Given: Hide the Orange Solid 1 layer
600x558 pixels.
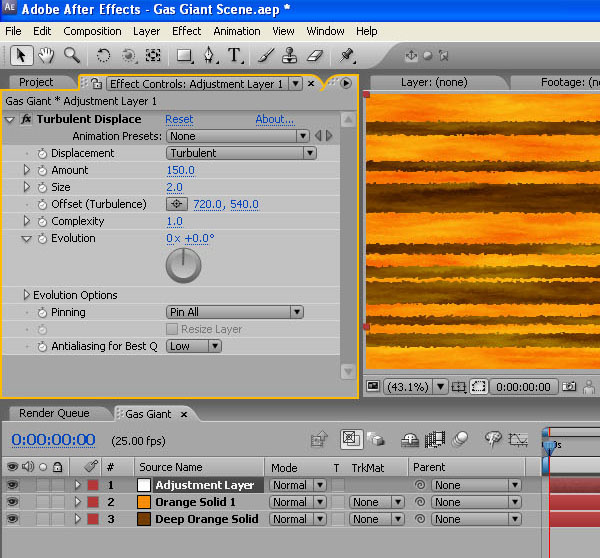Looking at the screenshot, I should tap(13, 502).
